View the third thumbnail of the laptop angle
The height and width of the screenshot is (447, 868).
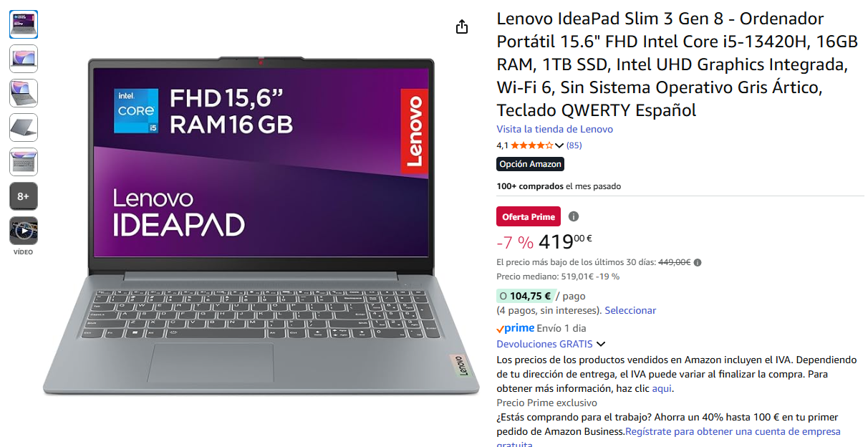click(x=24, y=93)
